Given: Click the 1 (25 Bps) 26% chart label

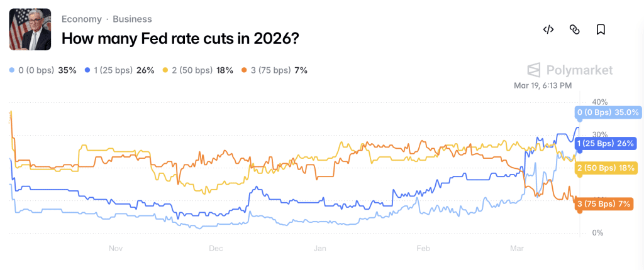Looking at the screenshot, I should pos(605,143).
